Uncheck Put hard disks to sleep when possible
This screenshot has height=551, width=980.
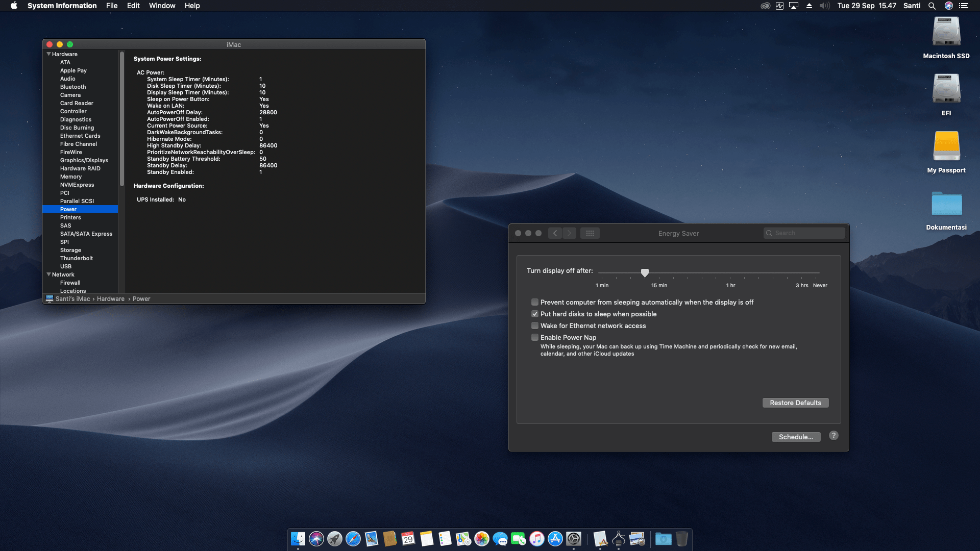(535, 314)
